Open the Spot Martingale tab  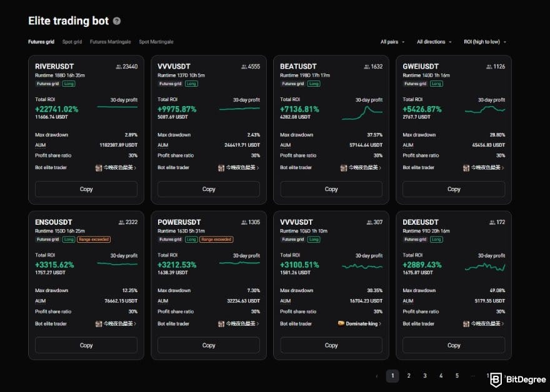pyautogui.click(x=156, y=42)
